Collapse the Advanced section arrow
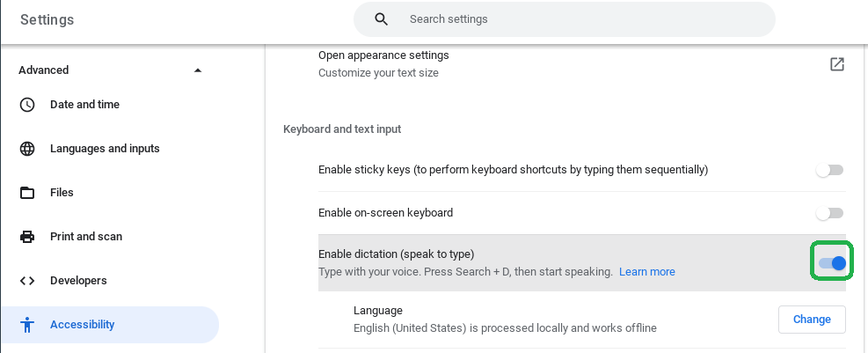 tap(198, 70)
